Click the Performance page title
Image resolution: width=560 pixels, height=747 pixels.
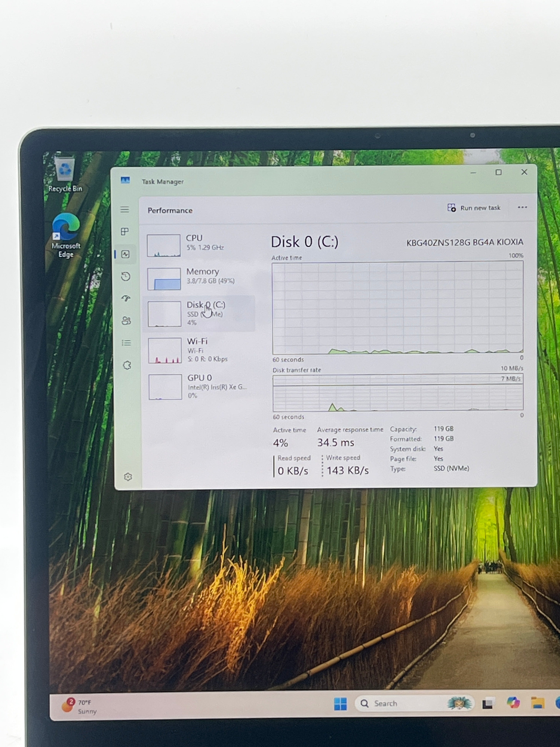[x=170, y=210]
